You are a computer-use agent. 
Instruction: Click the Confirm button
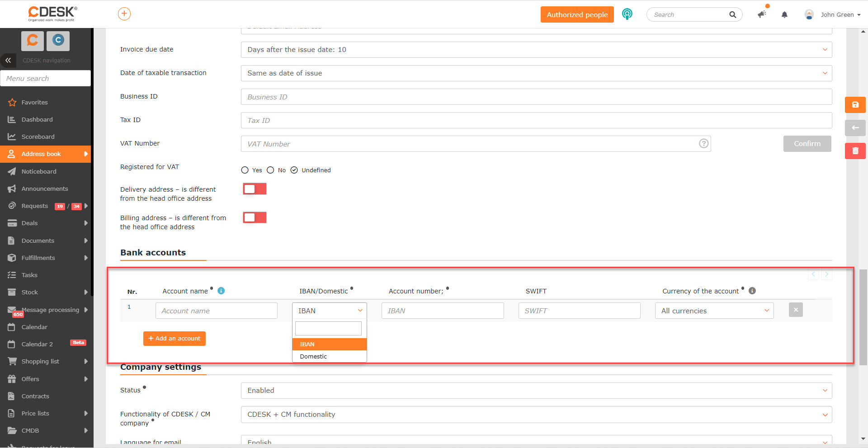coord(807,144)
